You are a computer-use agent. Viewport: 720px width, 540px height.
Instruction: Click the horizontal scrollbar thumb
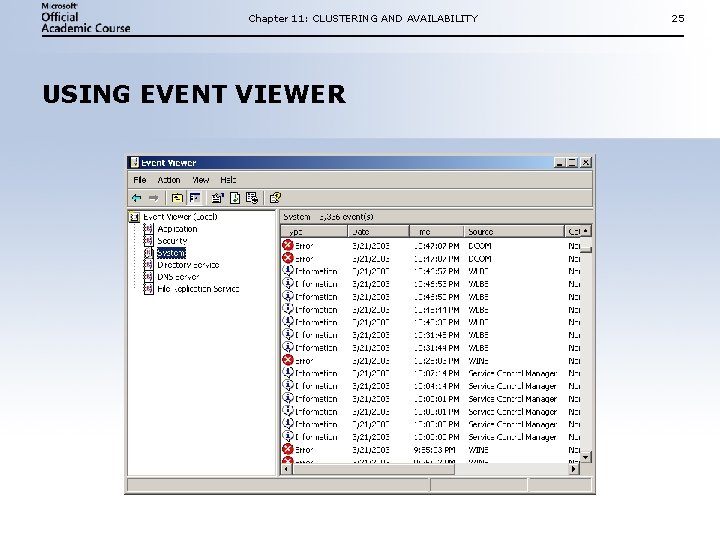click(x=373, y=469)
